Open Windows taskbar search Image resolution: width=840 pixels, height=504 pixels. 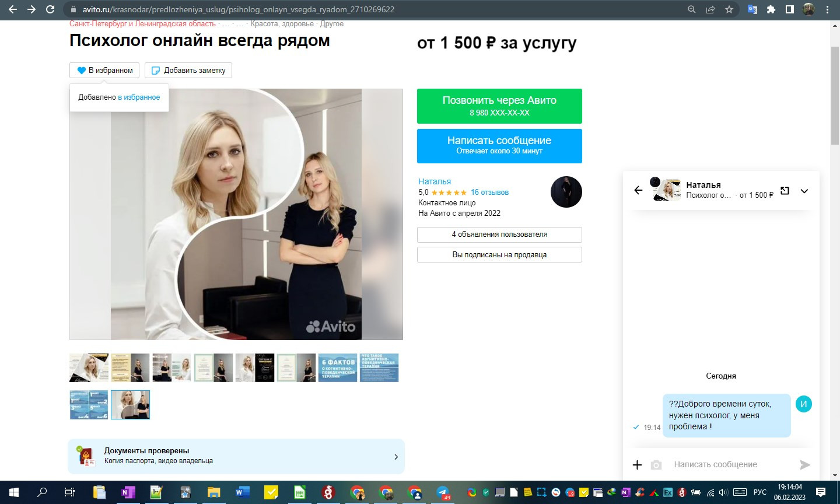pyautogui.click(x=42, y=492)
